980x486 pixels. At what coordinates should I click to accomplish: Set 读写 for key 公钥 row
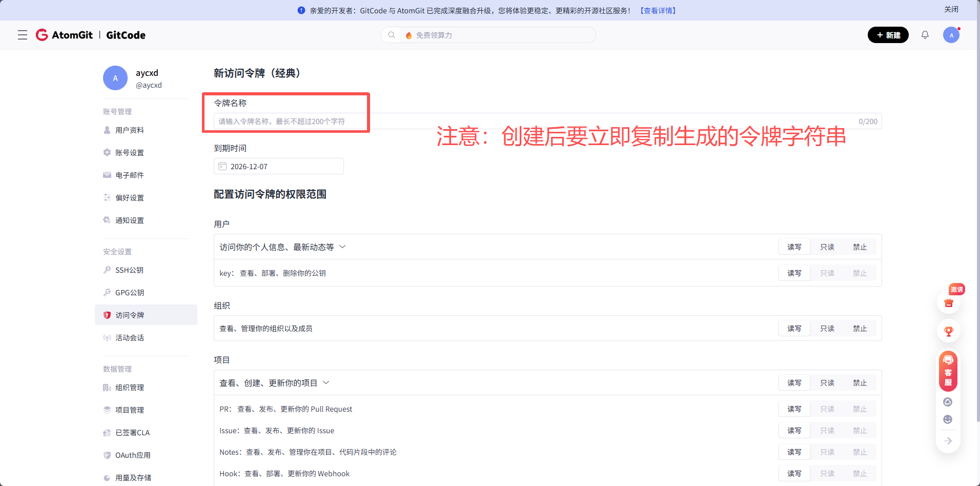(794, 273)
